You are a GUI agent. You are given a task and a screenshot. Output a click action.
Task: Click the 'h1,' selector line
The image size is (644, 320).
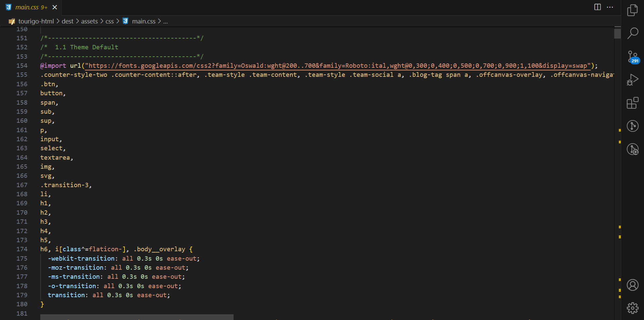[45, 203]
